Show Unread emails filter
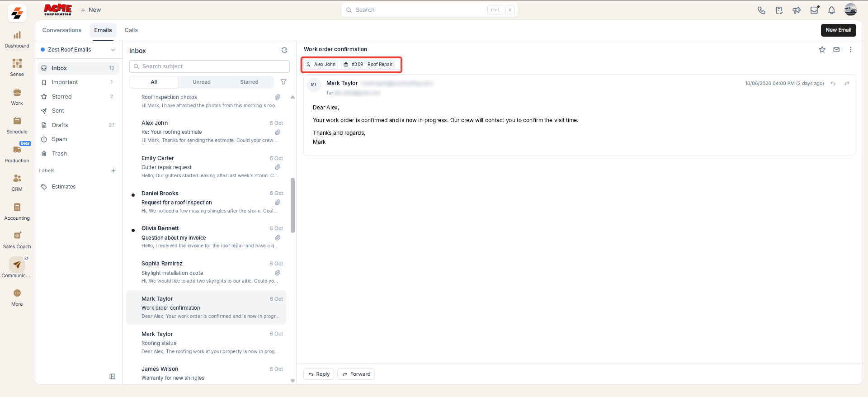The width and height of the screenshot is (868, 397). (202, 82)
